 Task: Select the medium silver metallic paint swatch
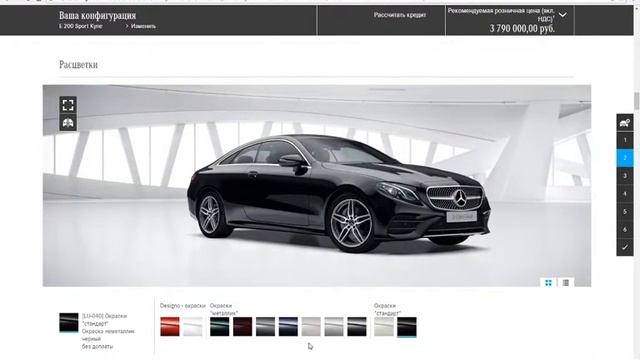pos(334,327)
